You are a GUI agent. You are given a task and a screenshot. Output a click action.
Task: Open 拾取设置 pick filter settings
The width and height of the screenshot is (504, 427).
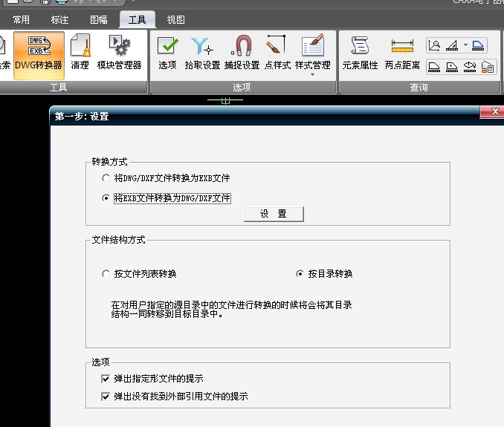(x=202, y=53)
